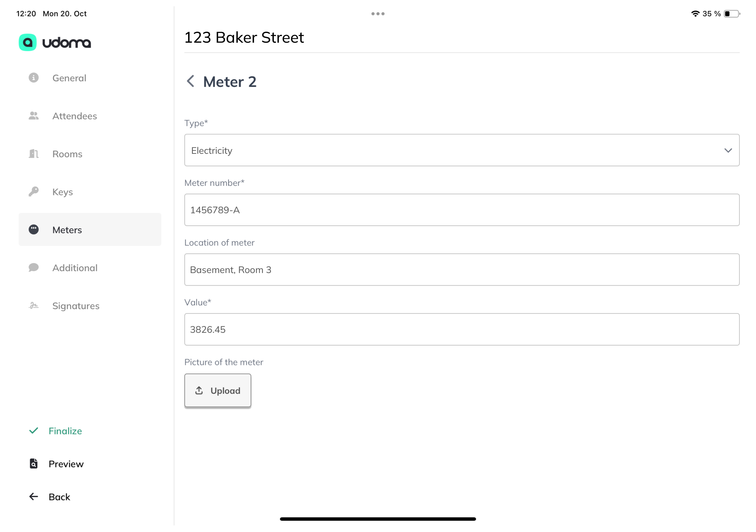Click the Preview document icon
The image size is (756, 532).
tap(34, 464)
